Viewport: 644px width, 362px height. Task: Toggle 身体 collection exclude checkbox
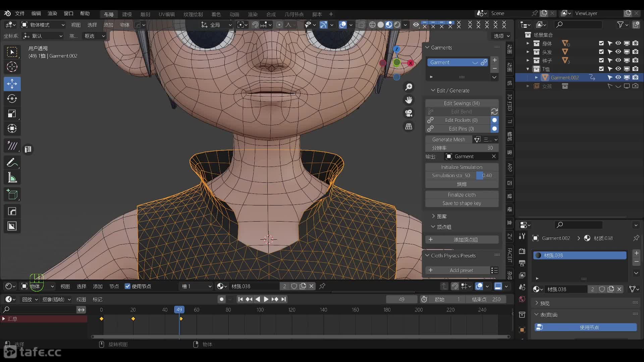coord(601,43)
